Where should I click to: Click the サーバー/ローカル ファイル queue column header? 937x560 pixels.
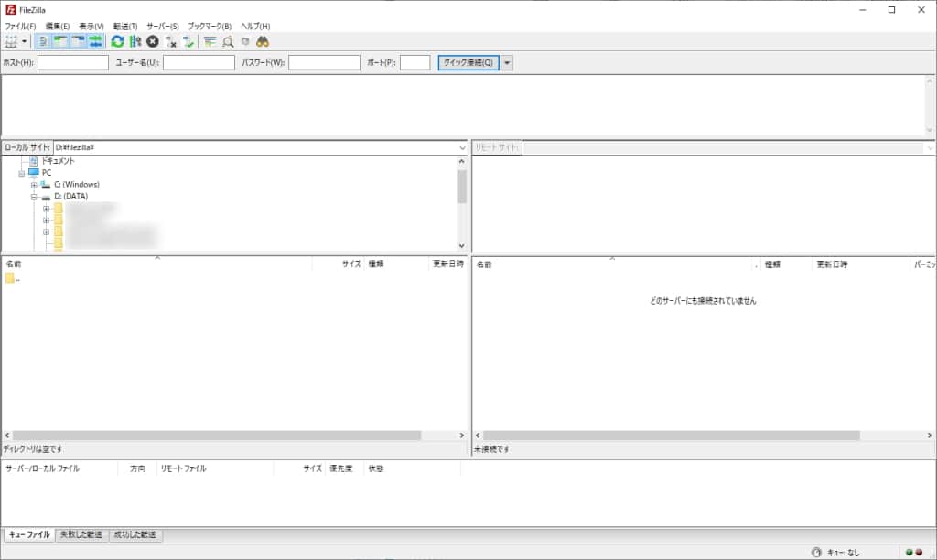click(x=59, y=469)
